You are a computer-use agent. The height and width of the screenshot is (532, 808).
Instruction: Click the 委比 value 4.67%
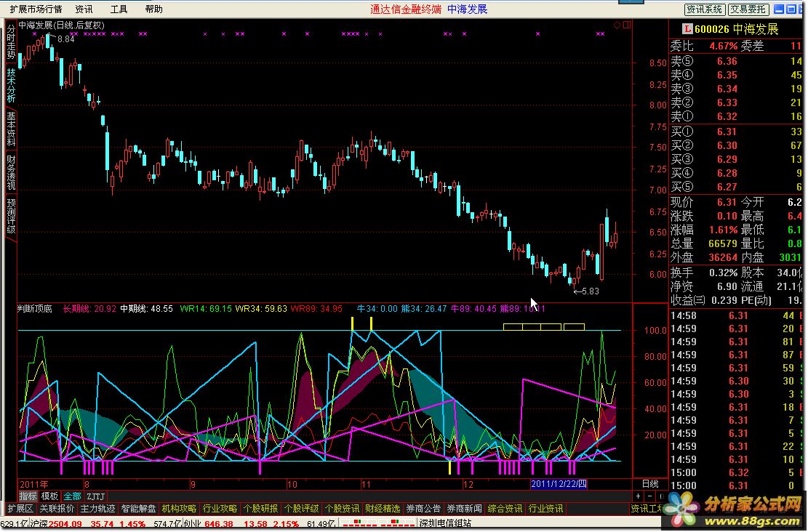[x=724, y=46]
